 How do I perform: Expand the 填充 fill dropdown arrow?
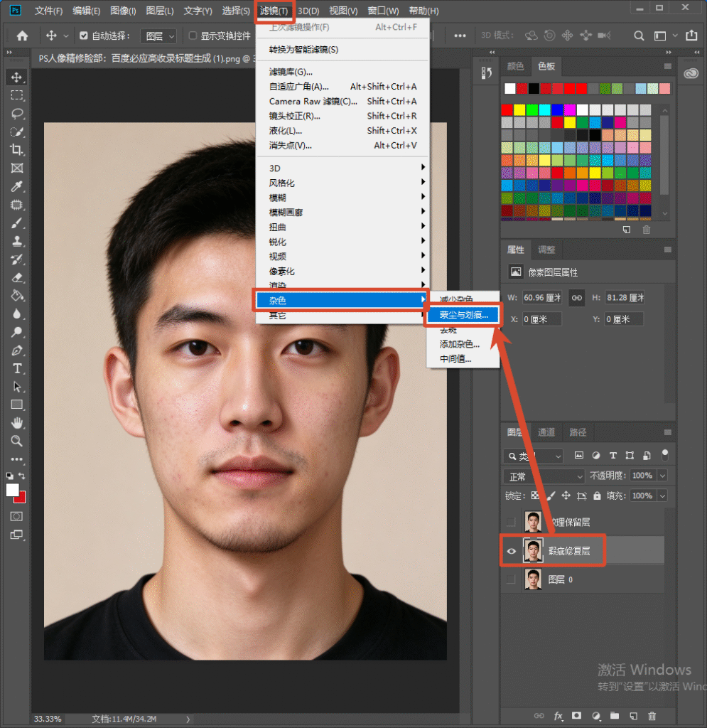pyautogui.click(x=663, y=496)
